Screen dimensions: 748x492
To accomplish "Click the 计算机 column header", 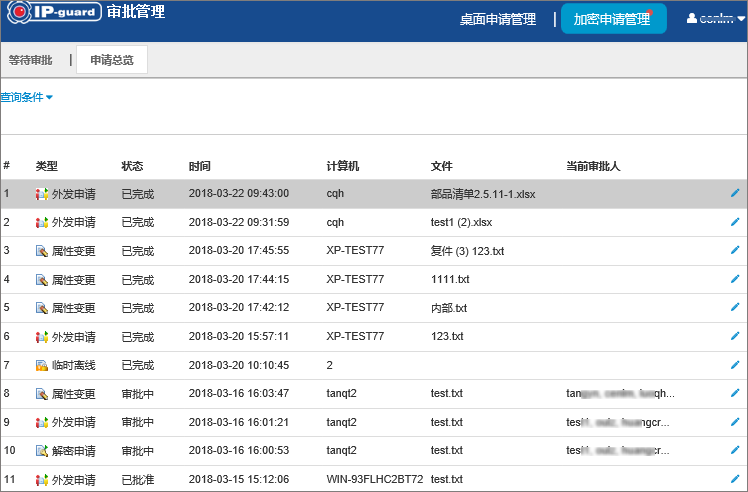I will 343,166.
